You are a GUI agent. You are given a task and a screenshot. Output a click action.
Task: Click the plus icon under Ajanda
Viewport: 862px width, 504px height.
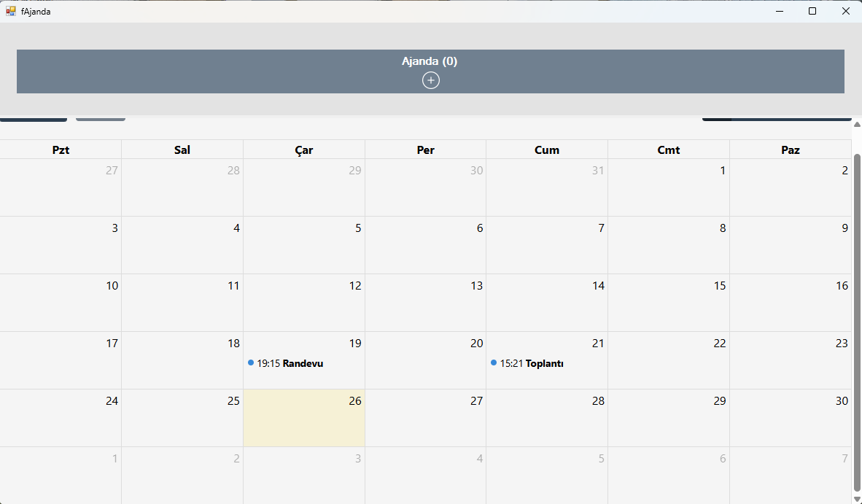[431, 80]
